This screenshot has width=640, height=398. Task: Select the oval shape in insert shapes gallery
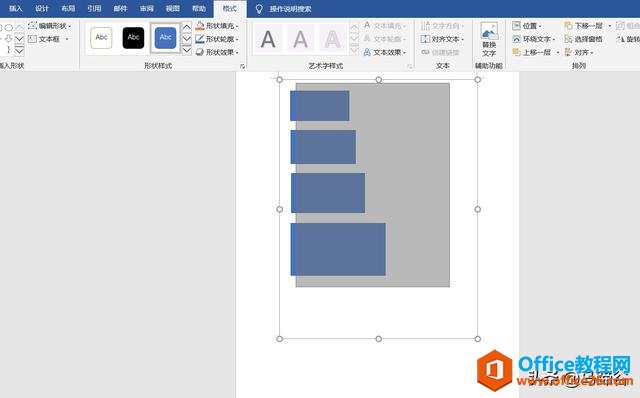click(9, 28)
